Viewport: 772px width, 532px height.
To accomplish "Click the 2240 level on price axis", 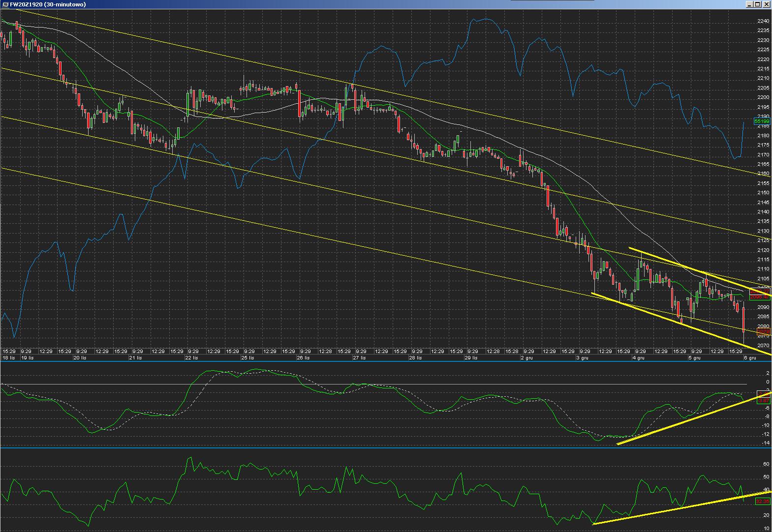I will click(x=763, y=21).
